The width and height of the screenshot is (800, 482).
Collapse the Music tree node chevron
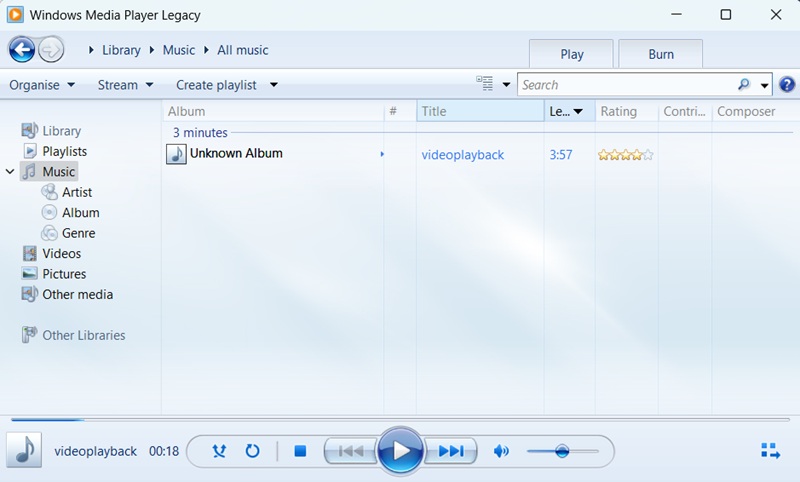pos(10,172)
